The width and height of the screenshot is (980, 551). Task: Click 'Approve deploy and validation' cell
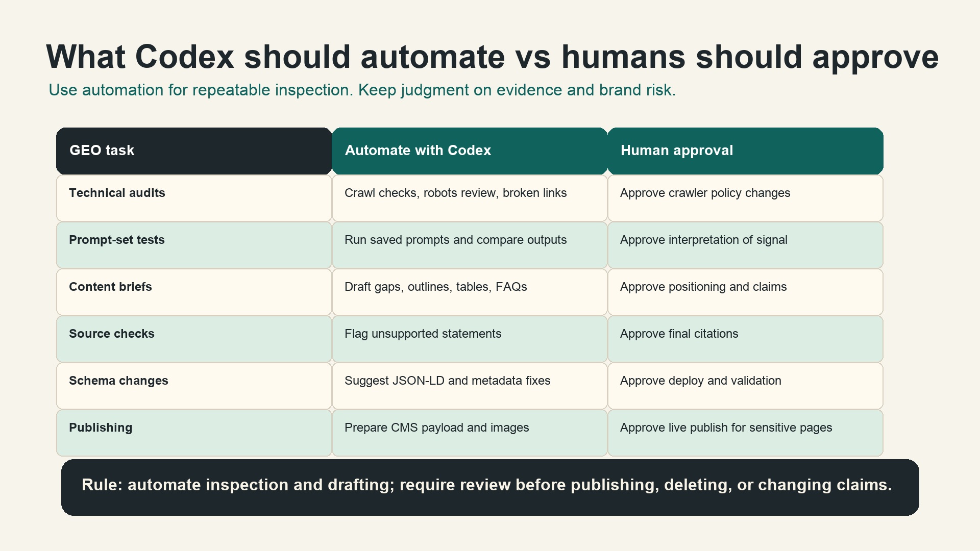click(745, 386)
